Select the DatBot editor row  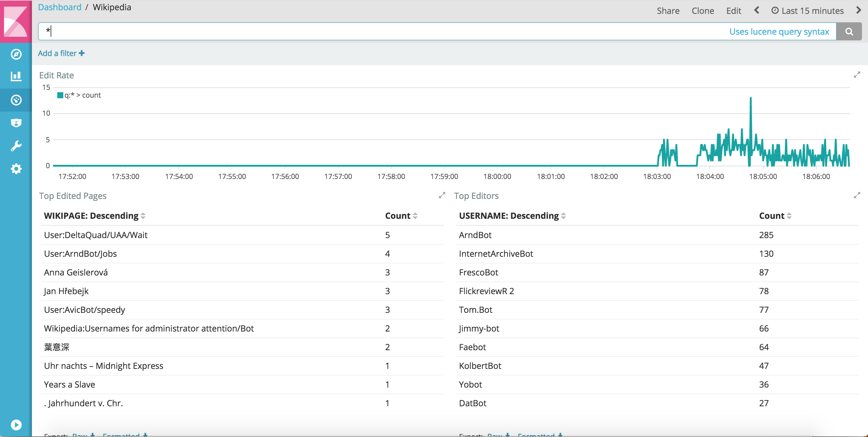[x=657, y=403]
